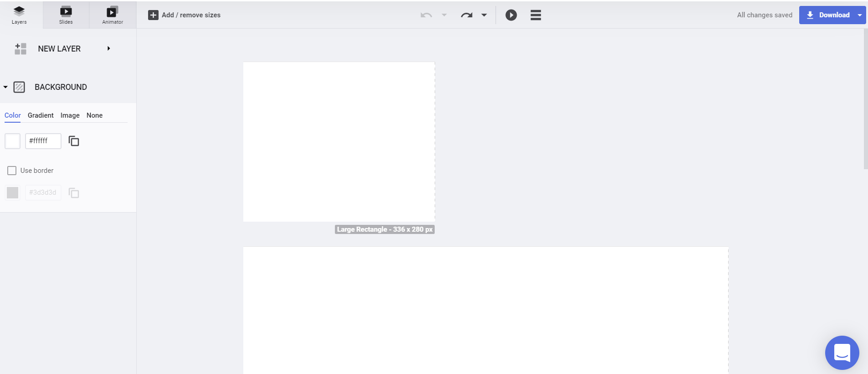Open the redo history dropdown

point(484,15)
